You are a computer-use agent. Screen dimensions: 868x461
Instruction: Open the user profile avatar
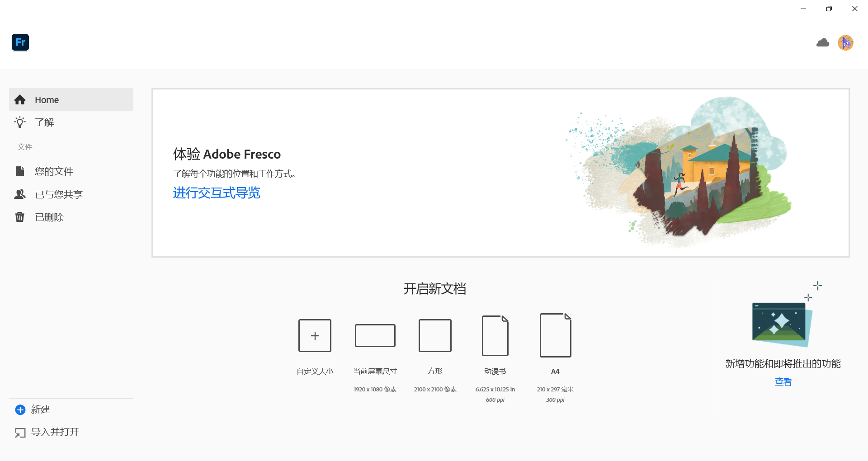[x=845, y=42]
